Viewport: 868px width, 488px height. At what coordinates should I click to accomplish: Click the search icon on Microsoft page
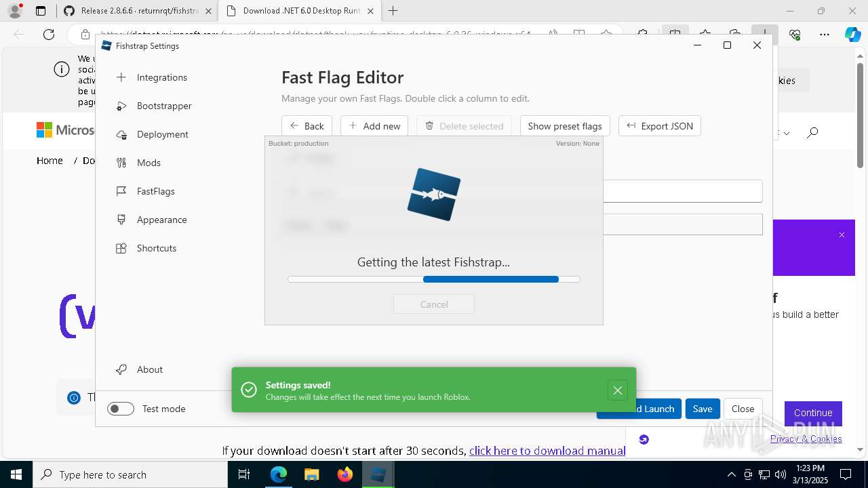(812, 132)
